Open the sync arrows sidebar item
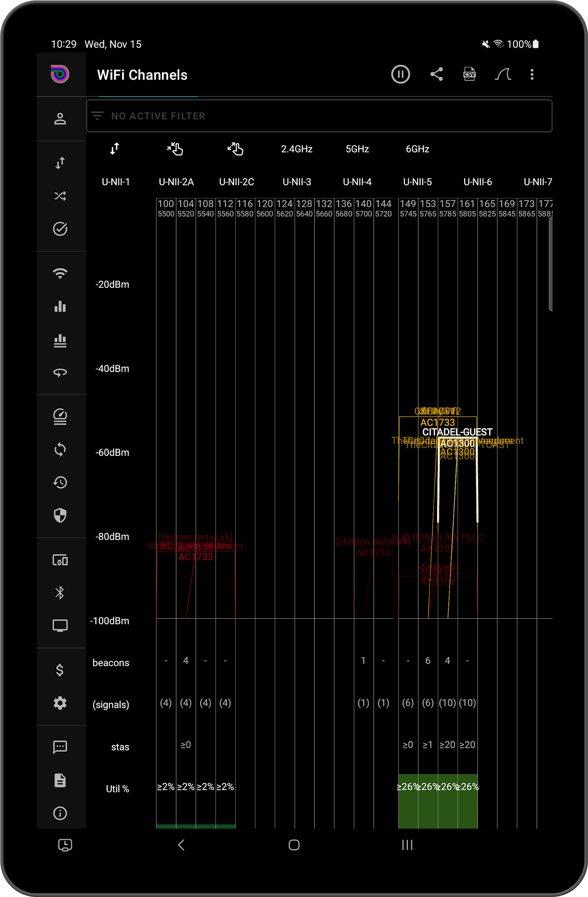Image resolution: width=588 pixels, height=897 pixels. pyautogui.click(x=60, y=449)
